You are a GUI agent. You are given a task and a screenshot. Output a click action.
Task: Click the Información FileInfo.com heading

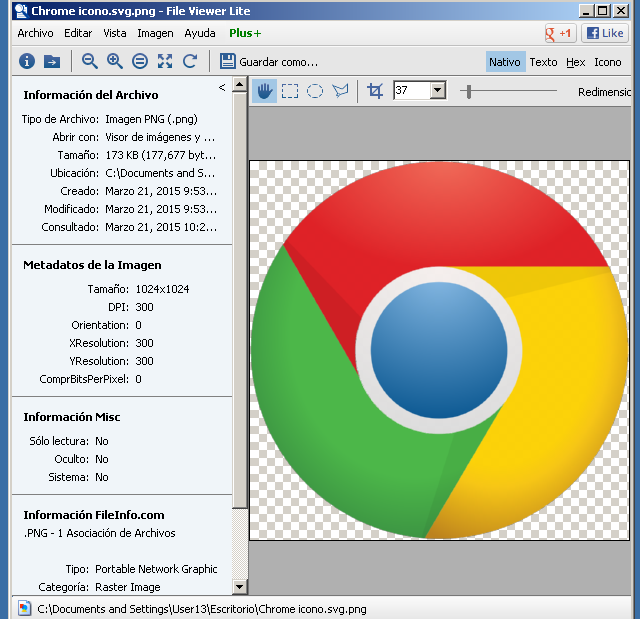tap(94, 515)
